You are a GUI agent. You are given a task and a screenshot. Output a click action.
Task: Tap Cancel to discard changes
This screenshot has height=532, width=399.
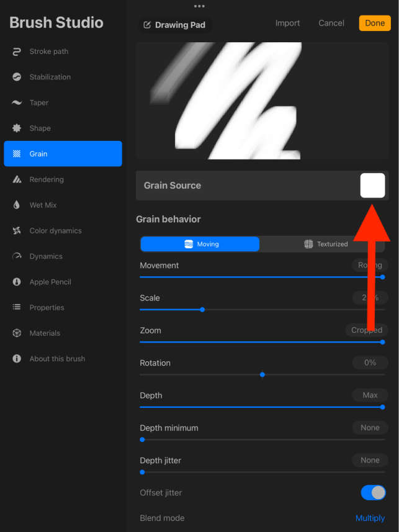point(331,23)
